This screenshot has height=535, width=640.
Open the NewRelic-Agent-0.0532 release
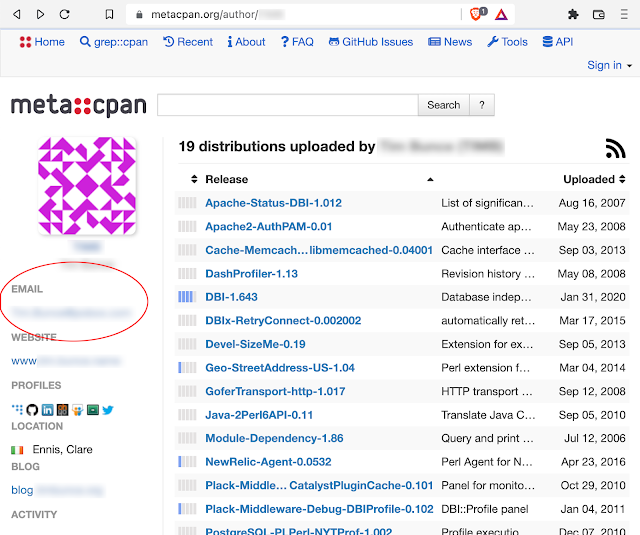pos(268,462)
